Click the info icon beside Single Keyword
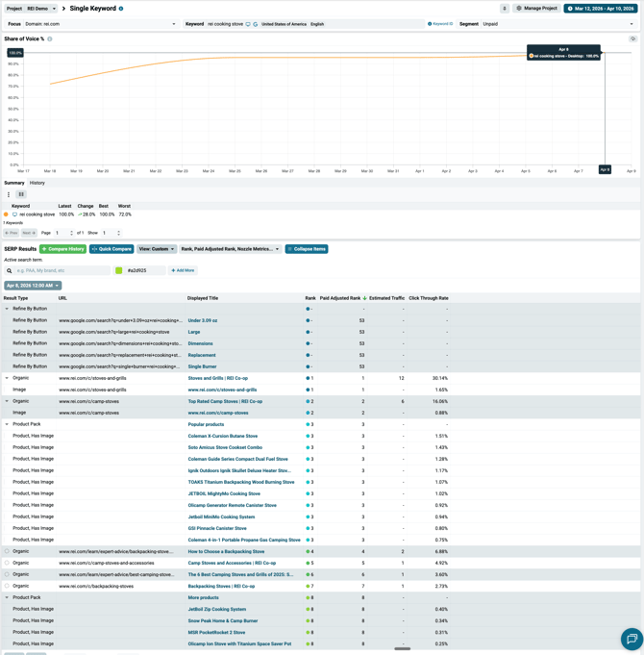 pos(121,9)
